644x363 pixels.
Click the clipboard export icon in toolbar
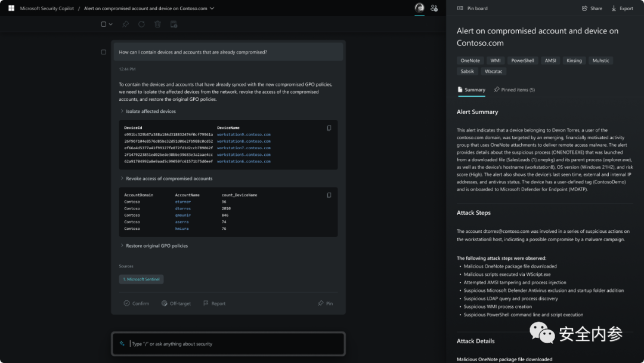(x=174, y=24)
